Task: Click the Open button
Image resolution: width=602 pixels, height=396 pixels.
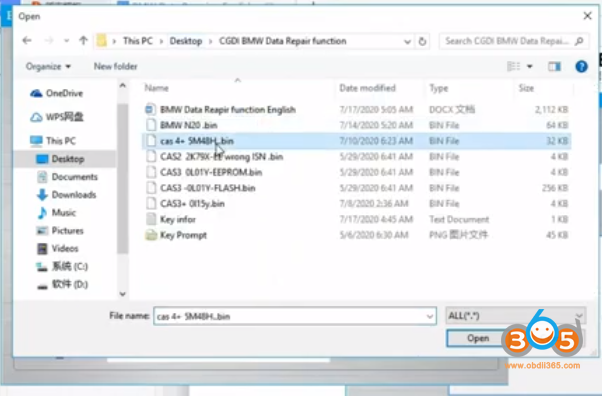Action: [478, 338]
